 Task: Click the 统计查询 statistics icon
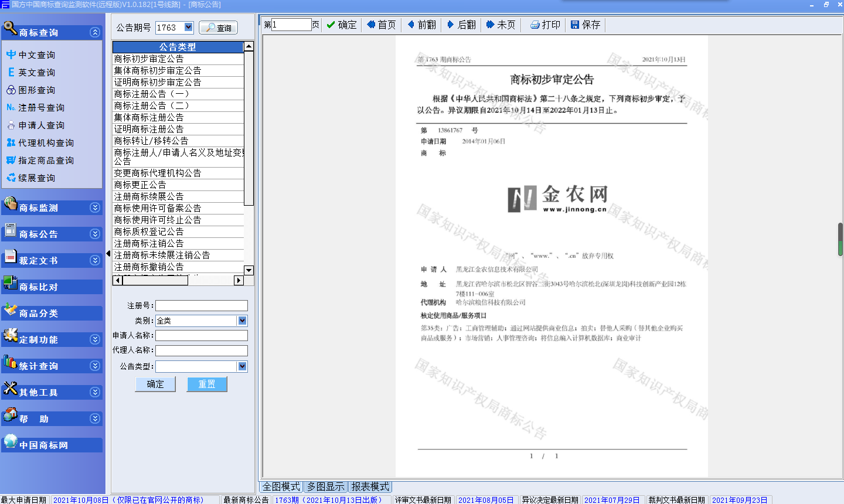click(x=10, y=362)
